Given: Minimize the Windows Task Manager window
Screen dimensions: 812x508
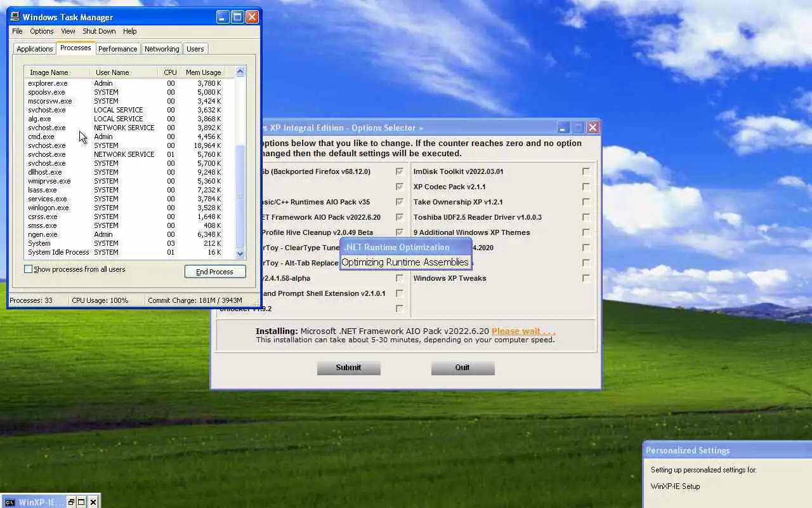Looking at the screenshot, I should point(223,17).
